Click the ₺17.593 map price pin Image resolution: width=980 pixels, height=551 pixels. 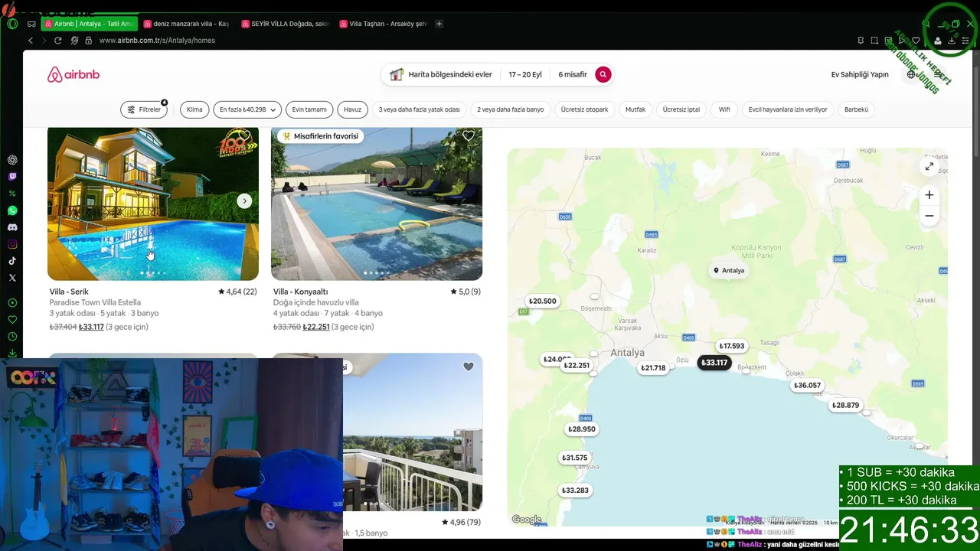click(x=732, y=346)
